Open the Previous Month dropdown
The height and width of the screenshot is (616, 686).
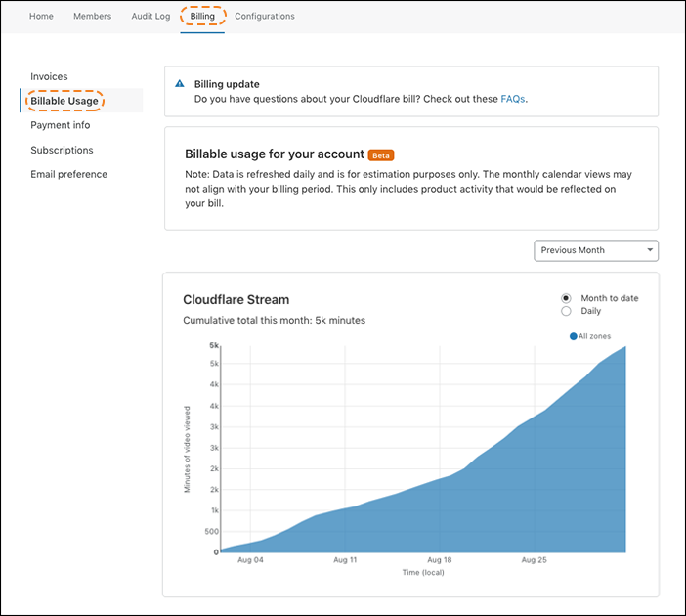[x=596, y=250]
